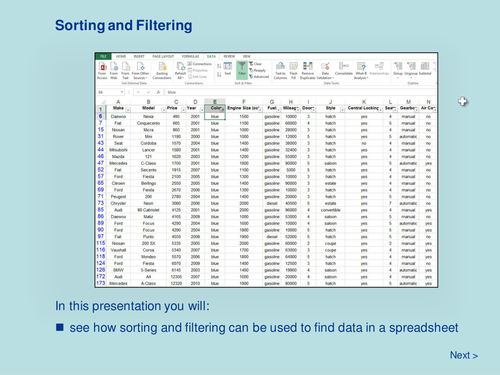Click the formula bar showing blue

(300, 92)
